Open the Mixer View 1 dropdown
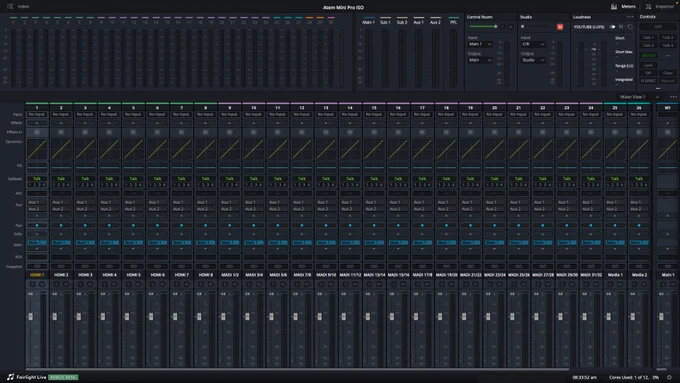Viewport: 680px width, 383px height. pyautogui.click(x=639, y=97)
